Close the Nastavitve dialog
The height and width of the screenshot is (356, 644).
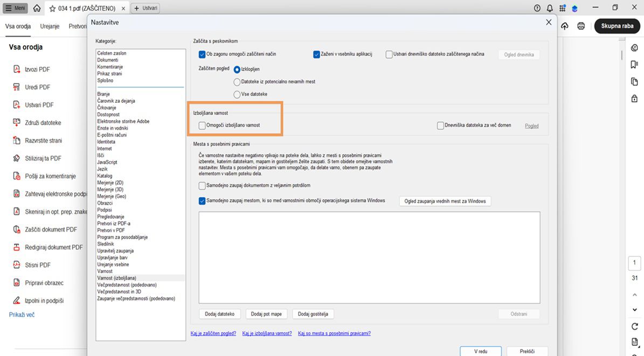tap(549, 22)
